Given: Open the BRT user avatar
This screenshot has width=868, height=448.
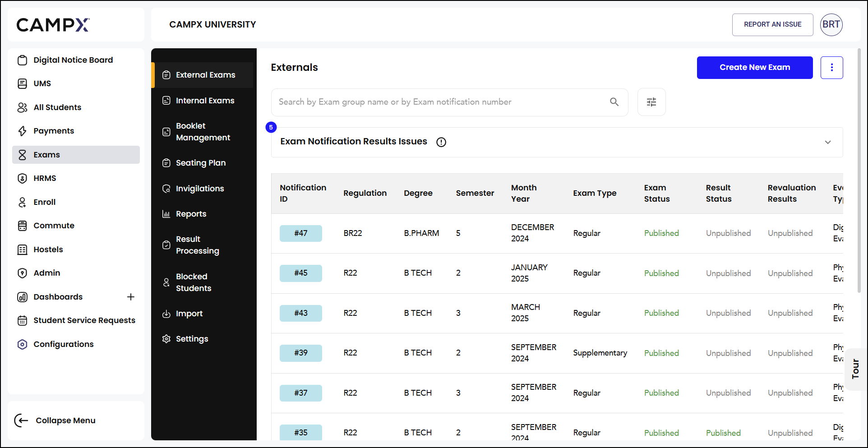Looking at the screenshot, I should pos(831,24).
